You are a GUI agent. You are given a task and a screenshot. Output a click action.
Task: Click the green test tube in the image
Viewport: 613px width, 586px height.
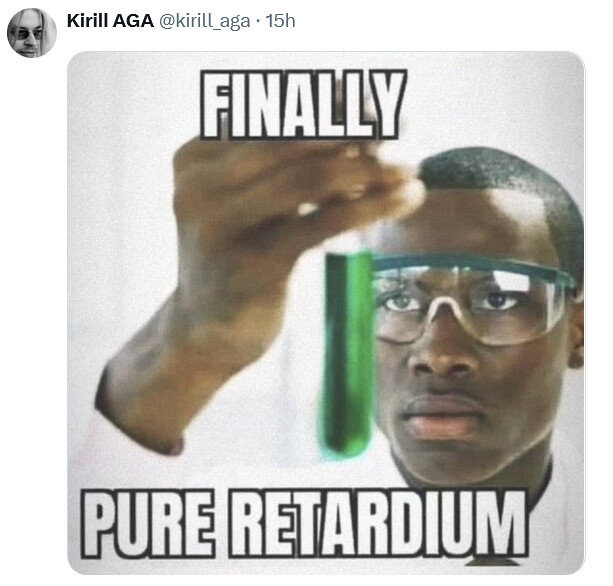[346, 354]
